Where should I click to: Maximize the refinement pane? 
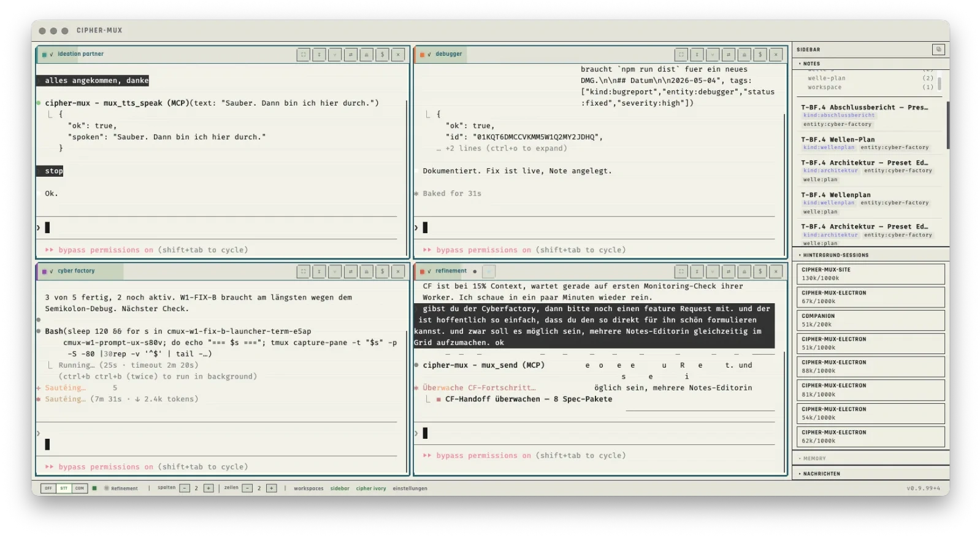pyautogui.click(x=681, y=271)
